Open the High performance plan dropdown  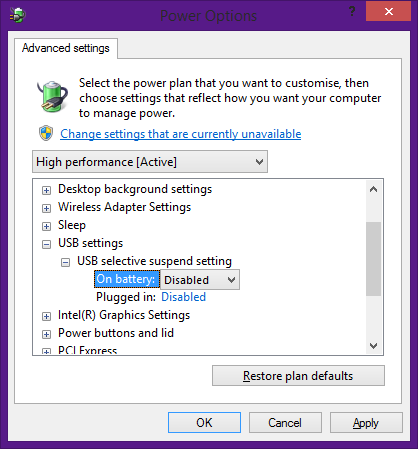150,162
